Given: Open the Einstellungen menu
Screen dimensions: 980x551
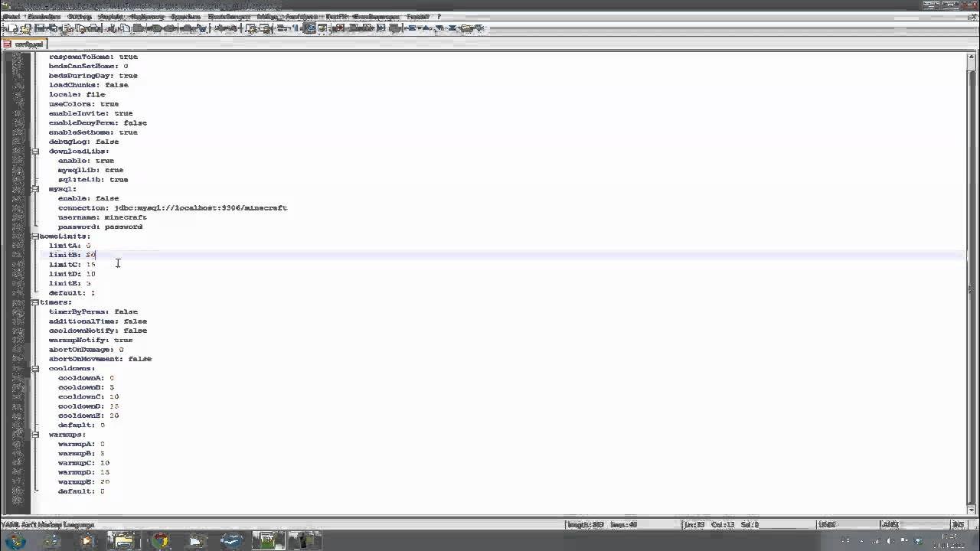Looking at the screenshot, I should tap(229, 17).
